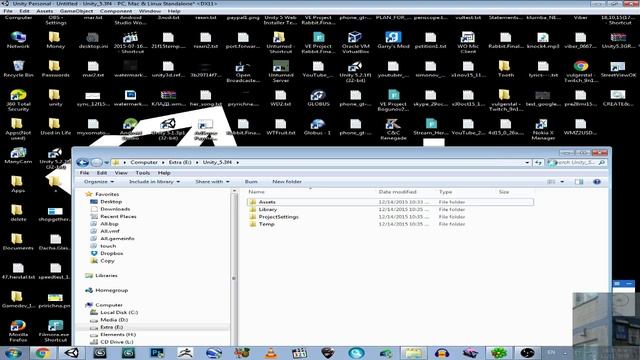The image size is (640, 360).
Task: Open address bar history dropdown
Action: (x=527, y=162)
